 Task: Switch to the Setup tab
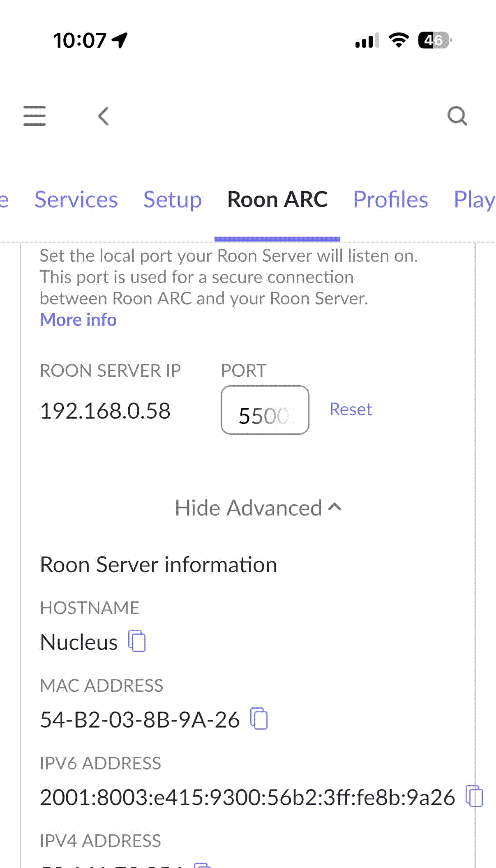click(x=172, y=200)
